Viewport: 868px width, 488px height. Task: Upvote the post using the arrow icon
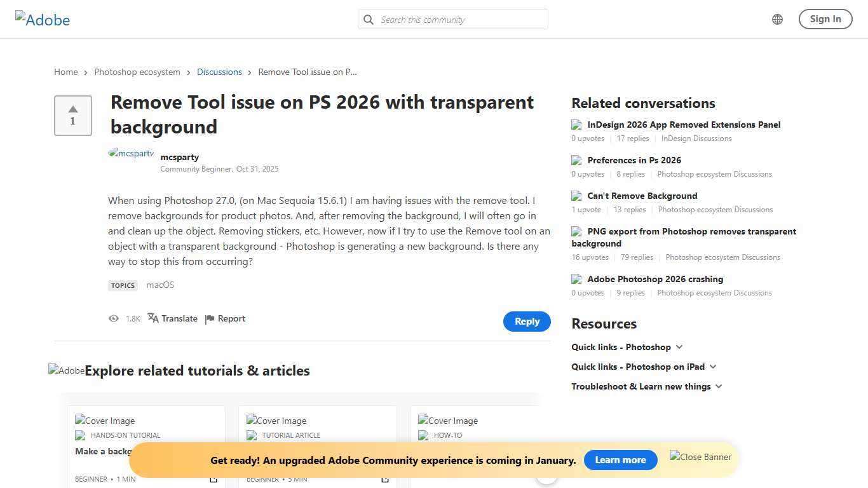(x=72, y=109)
